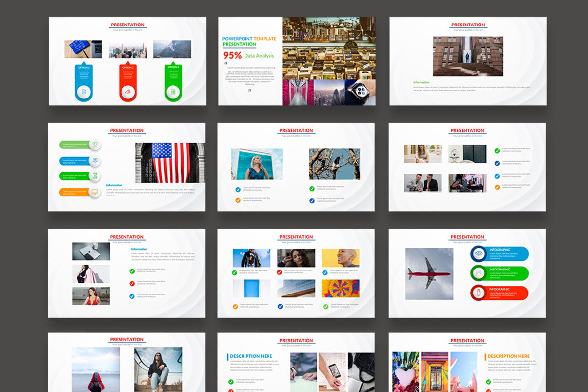
Task: Click the orange checkmark under the blonde woman photo
Action: [238, 200]
